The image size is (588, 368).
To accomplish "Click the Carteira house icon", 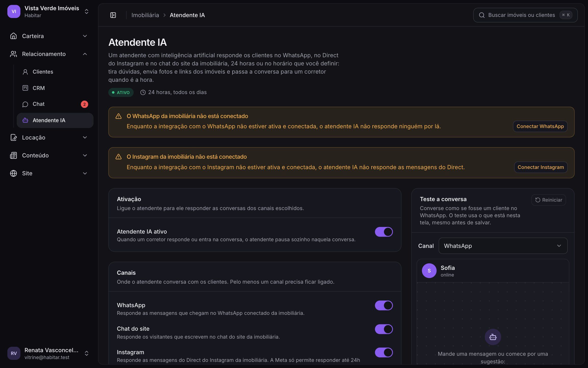I will (x=13, y=36).
